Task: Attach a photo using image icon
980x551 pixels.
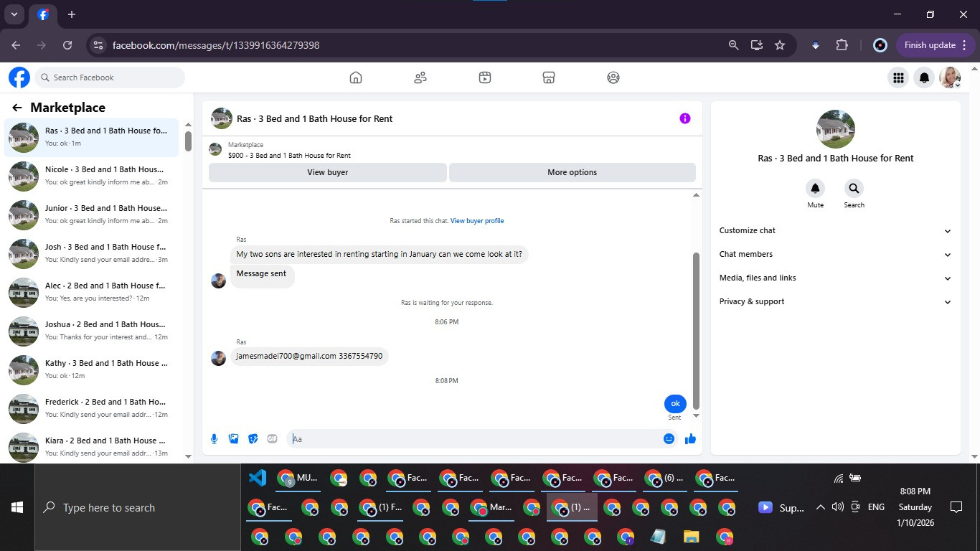Action: (x=233, y=439)
